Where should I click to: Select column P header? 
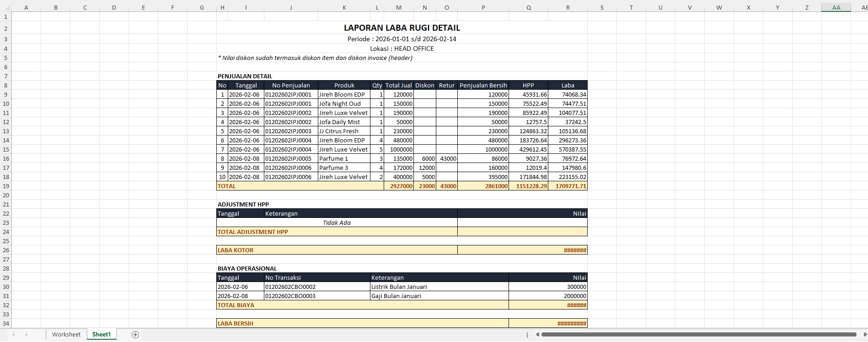[483, 7]
